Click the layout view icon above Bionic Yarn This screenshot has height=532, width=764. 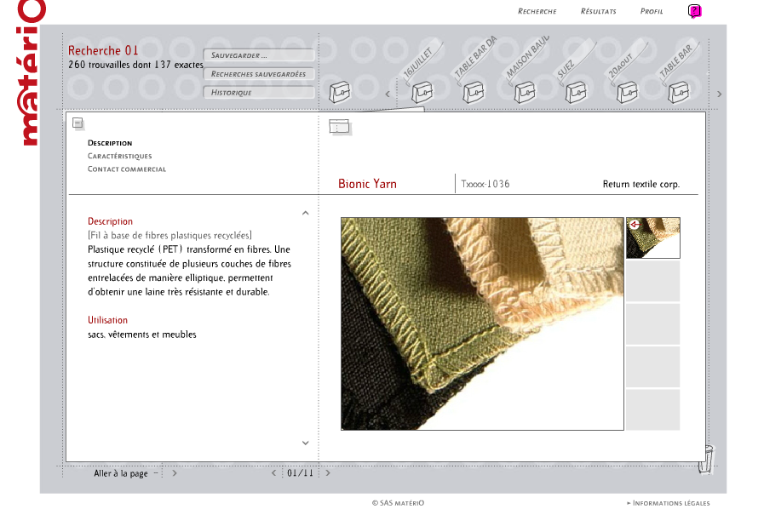click(x=339, y=127)
